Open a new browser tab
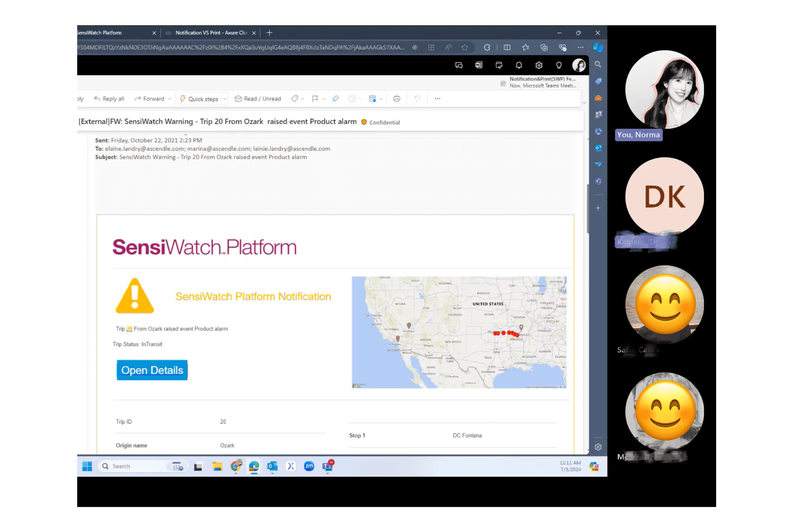 click(270, 33)
